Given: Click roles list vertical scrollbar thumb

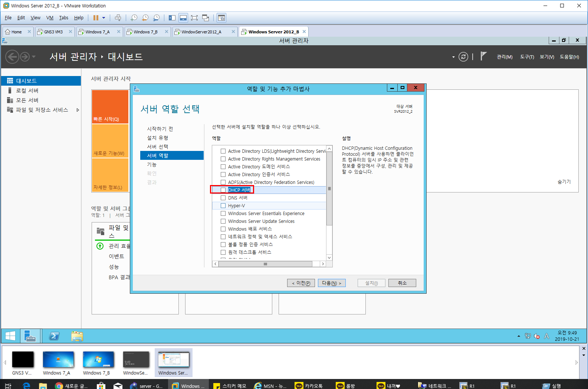Looking at the screenshot, I should pos(329,188).
